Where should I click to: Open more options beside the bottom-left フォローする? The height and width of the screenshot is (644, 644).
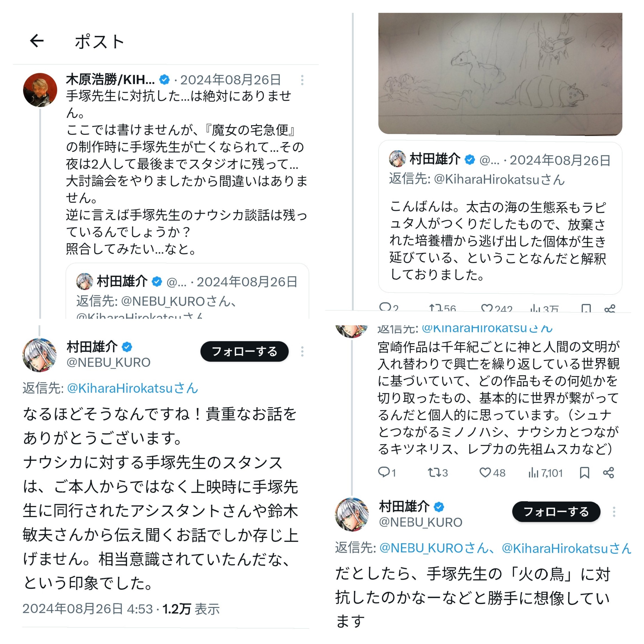[302, 351]
